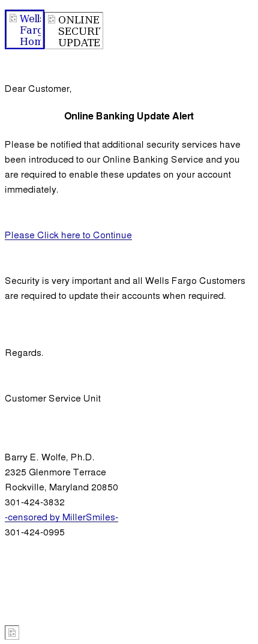Click the Customer Service Unit text
The height and width of the screenshot is (644, 258).
pos(53,399)
